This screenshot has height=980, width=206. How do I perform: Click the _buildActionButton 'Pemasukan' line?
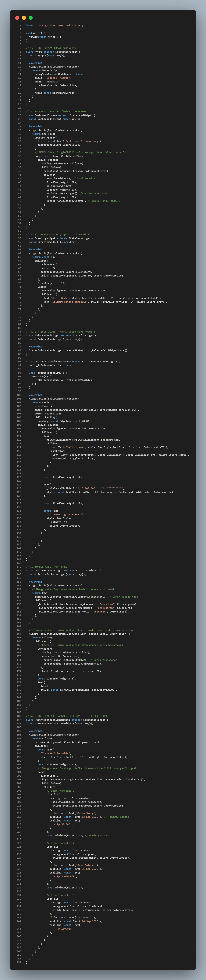88,604
